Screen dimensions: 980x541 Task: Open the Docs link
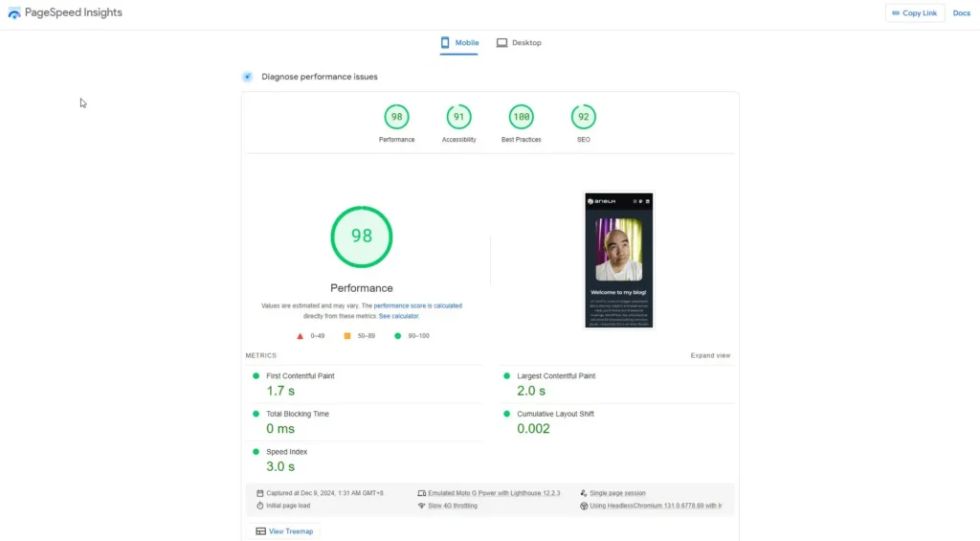tap(961, 13)
